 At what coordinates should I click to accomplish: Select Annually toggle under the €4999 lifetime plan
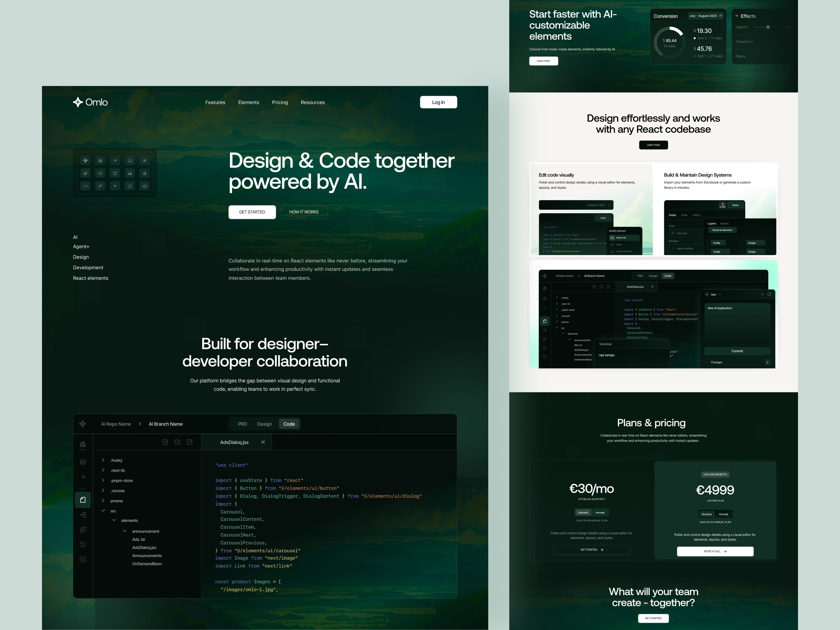tap(723, 514)
